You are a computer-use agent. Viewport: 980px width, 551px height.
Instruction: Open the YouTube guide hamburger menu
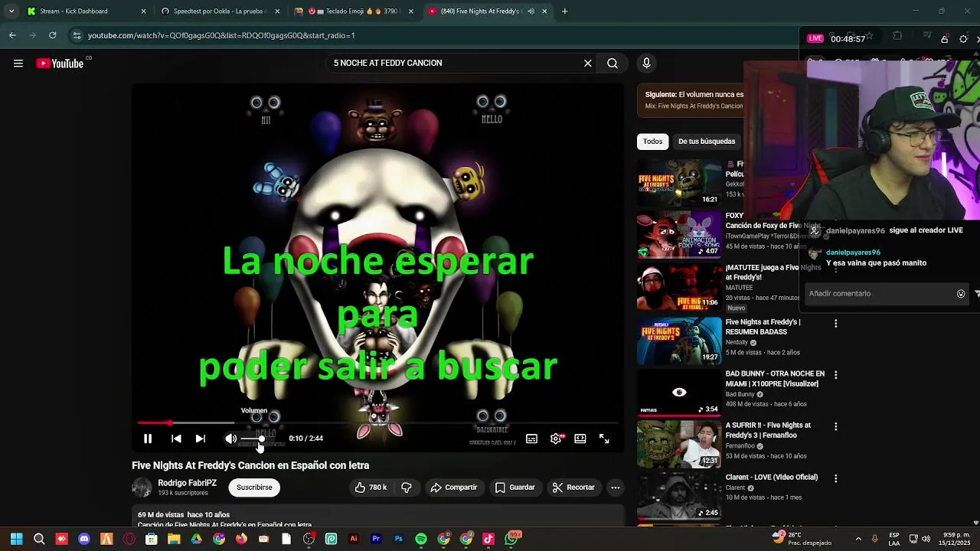pyautogui.click(x=18, y=64)
